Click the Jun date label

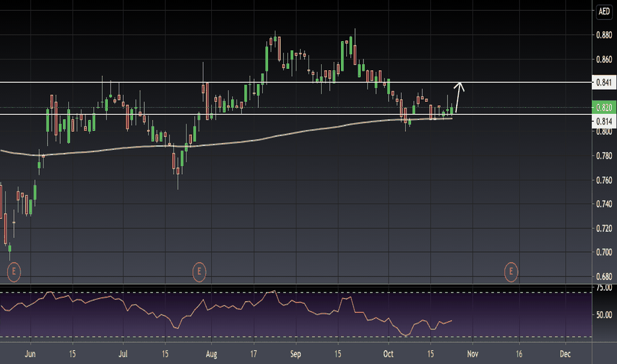click(x=30, y=354)
